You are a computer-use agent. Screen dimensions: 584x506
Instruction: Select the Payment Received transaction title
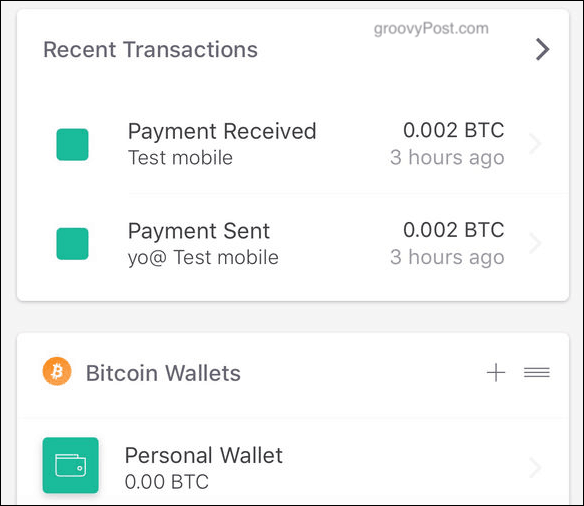(x=222, y=131)
